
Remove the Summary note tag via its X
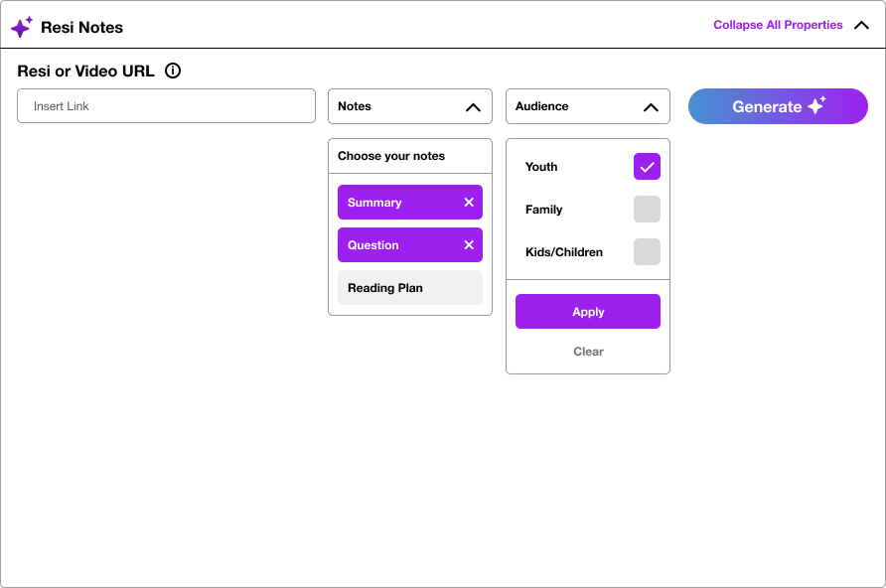(469, 203)
